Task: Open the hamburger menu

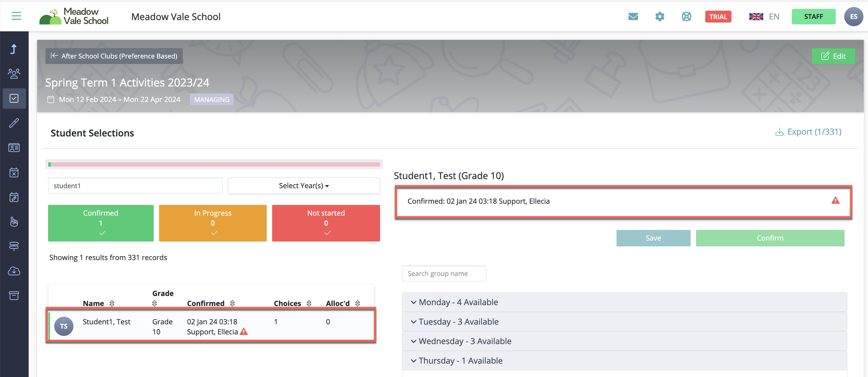Action: (x=16, y=16)
